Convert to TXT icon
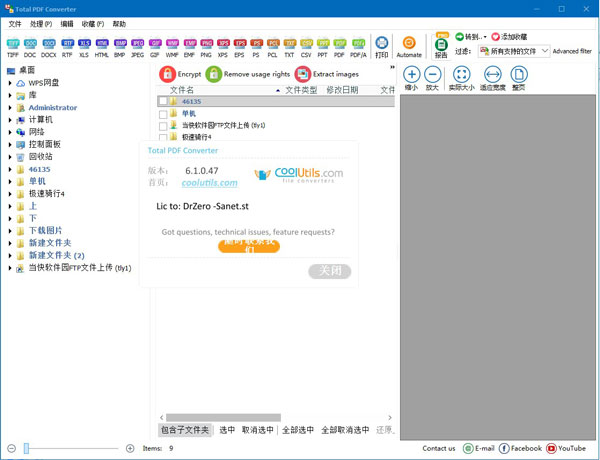600x460 pixels. (290, 47)
